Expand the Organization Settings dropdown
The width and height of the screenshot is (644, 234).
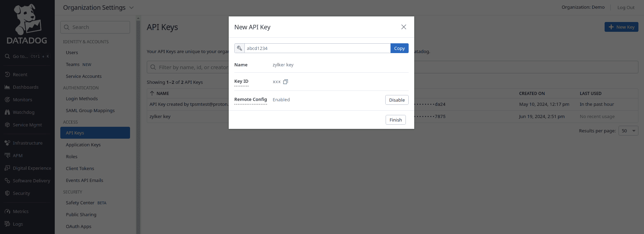point(131,8)
